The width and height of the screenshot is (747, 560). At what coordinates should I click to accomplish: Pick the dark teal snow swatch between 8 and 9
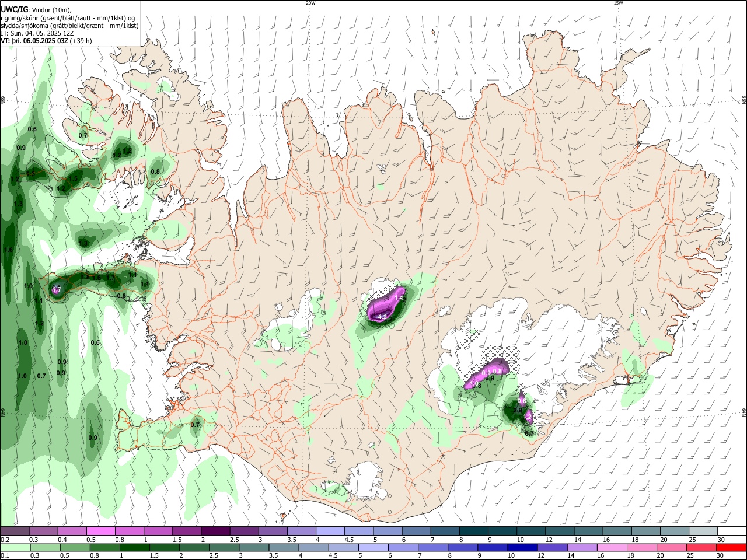point(474,531)
